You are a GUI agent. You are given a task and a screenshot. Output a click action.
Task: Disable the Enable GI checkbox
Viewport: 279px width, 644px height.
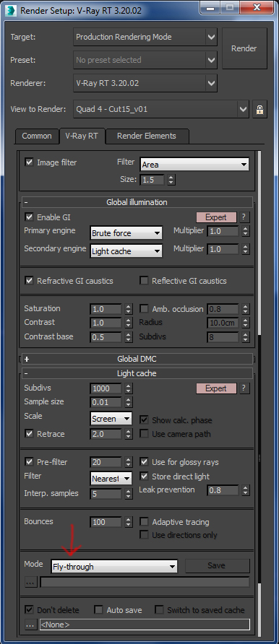29,217
